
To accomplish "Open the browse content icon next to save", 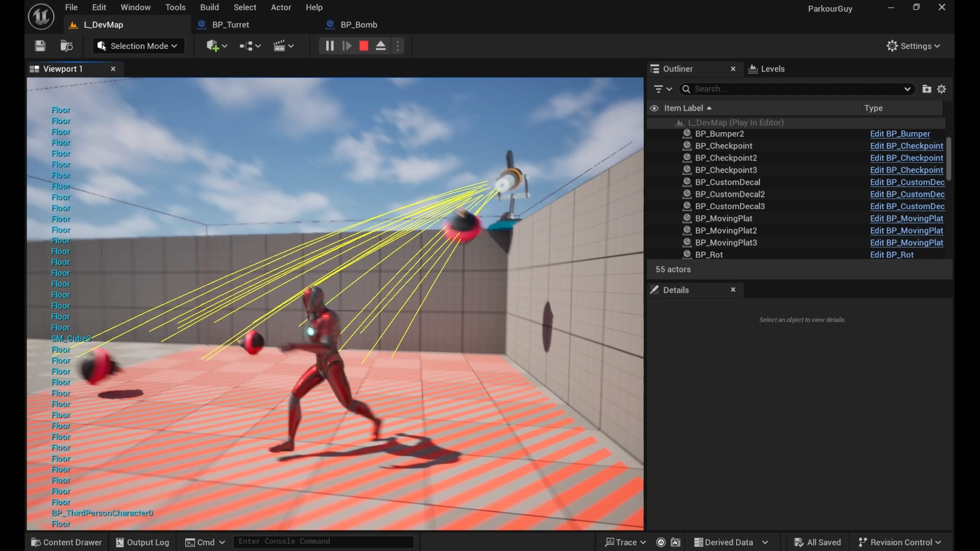I will pos(66,46).
